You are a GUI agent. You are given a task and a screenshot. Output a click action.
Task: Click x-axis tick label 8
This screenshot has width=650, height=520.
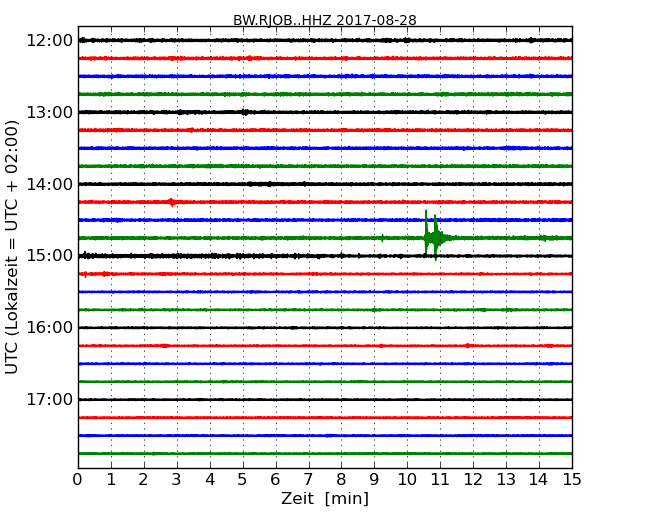[x=341, y=480]
